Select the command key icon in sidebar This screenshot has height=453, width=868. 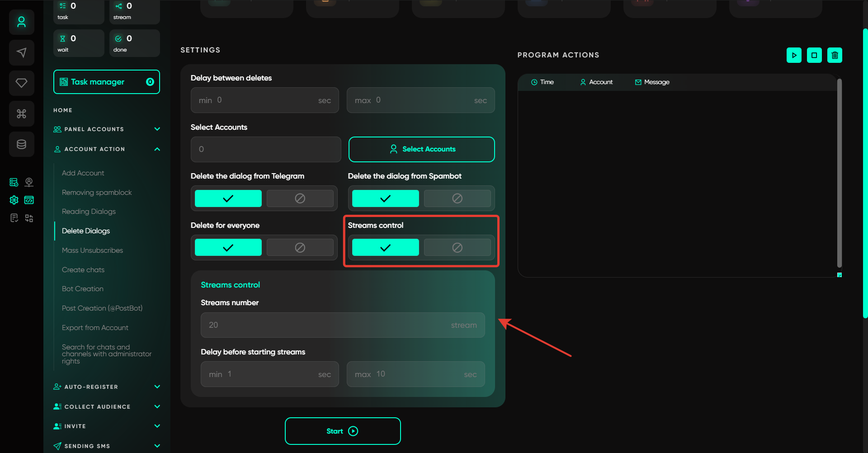tap(21, 113)
